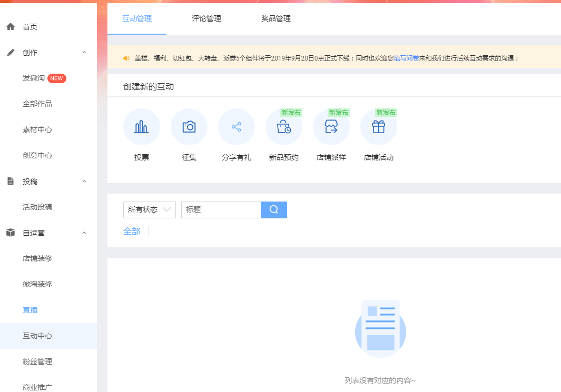Collapse the 自运营 sidebar section
Viewport: 561px width, 392px height.
click(x=84, y=233)
